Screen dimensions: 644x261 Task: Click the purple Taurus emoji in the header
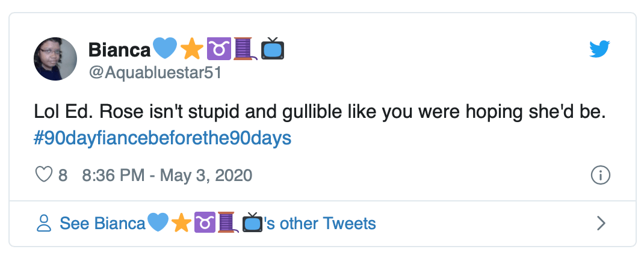pyautogui.click(x=217, y=49)
